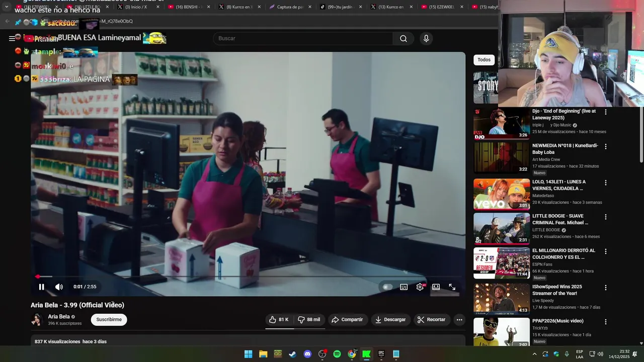Click the Buscar search field
Viewport: 644px width, 362px height.
(x=303, y=39)
